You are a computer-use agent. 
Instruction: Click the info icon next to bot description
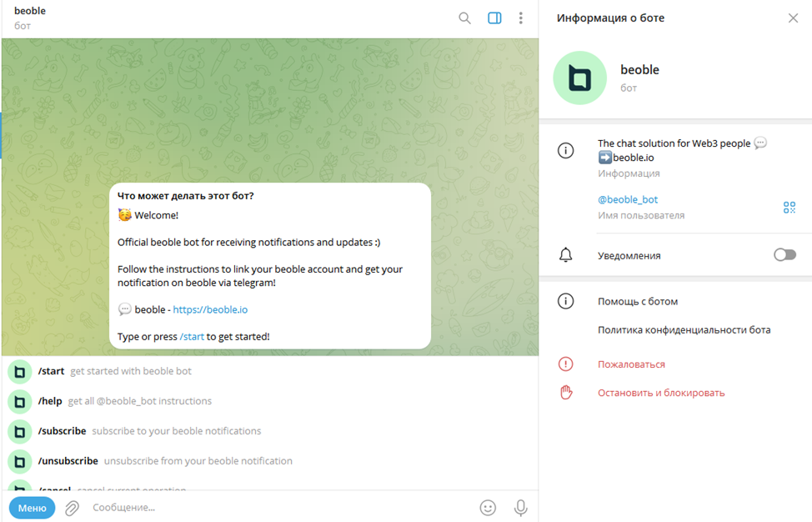click(x=565, y=151)
